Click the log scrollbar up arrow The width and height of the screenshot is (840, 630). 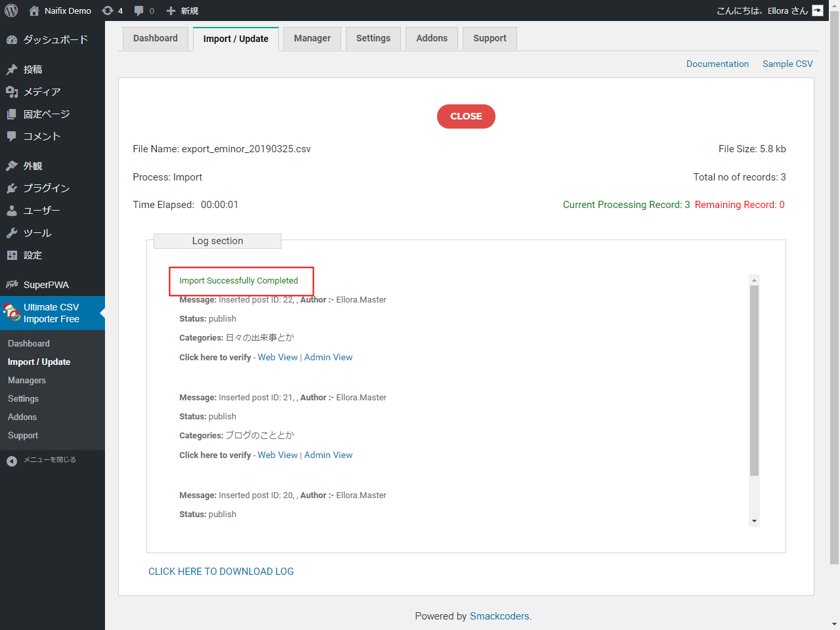[754, 280]
